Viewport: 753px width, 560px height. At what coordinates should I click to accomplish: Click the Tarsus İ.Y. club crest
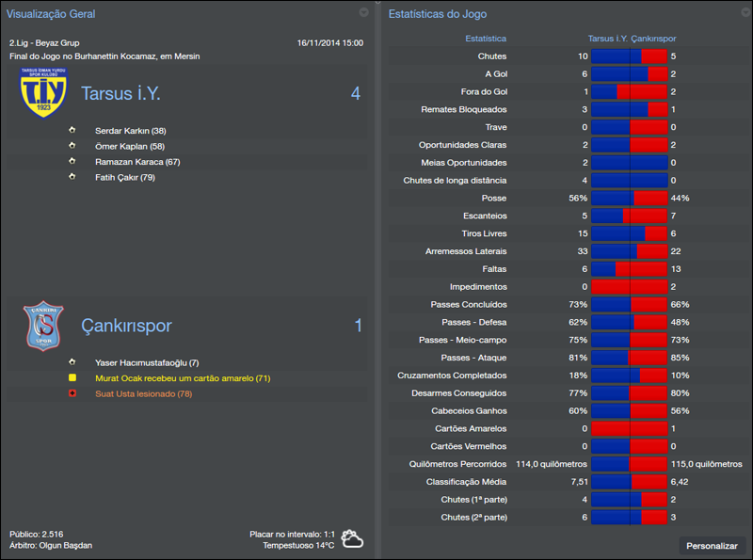[42, 93]
